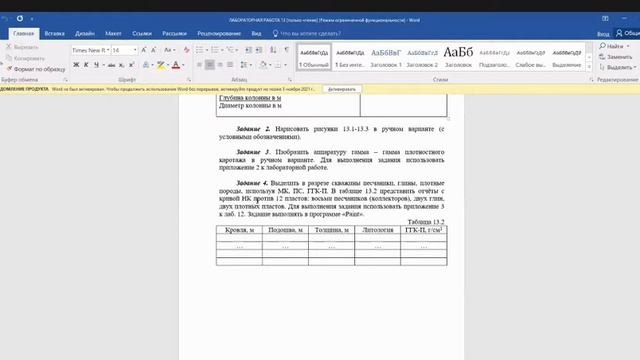Click the Share (Общий доступ) button
640x360 pixels.
(x=628, y=33)
